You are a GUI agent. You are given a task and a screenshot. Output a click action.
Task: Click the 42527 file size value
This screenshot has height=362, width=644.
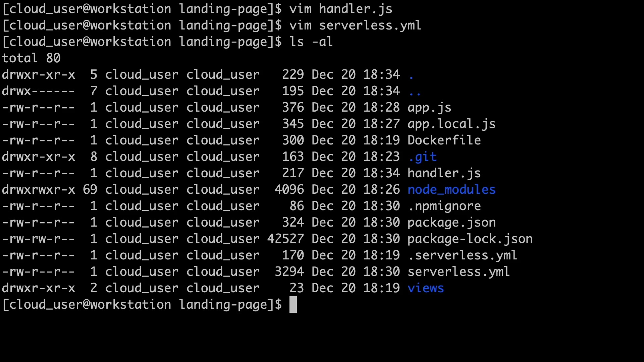click(285, 239)
